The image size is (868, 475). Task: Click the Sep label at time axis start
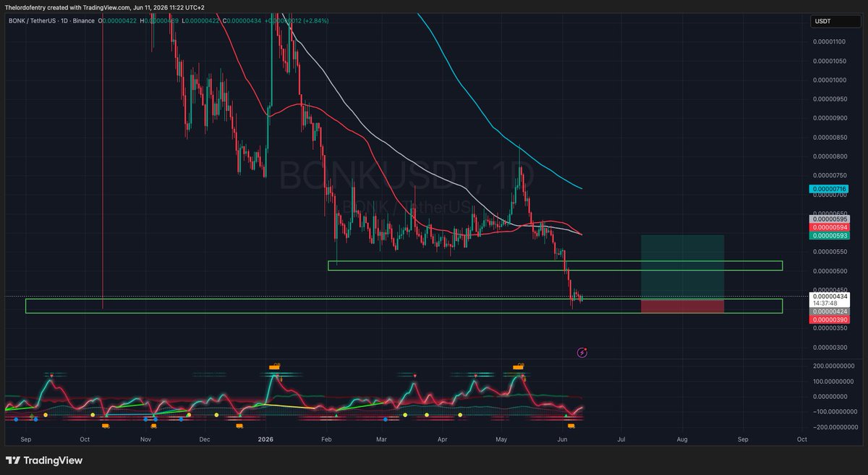click(x=27, y=440)
